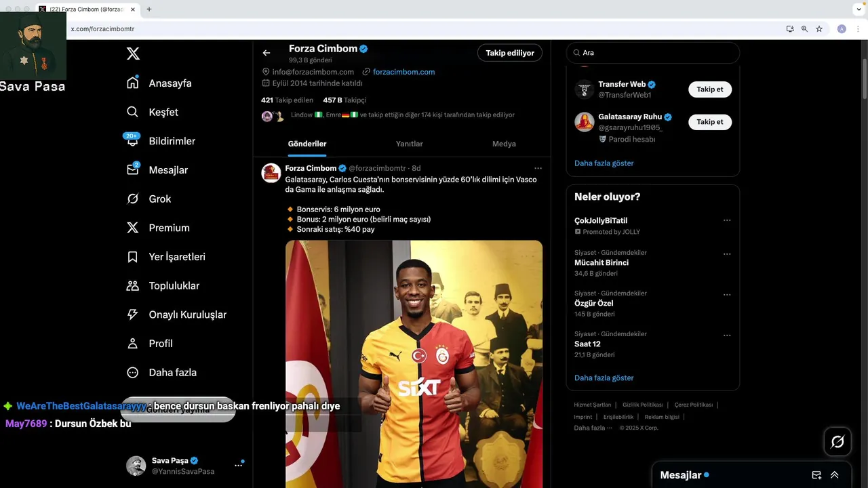Open the Transfer Web profile name
The width and height of the screenshot is (868, 488).
(x=622, y=84)
